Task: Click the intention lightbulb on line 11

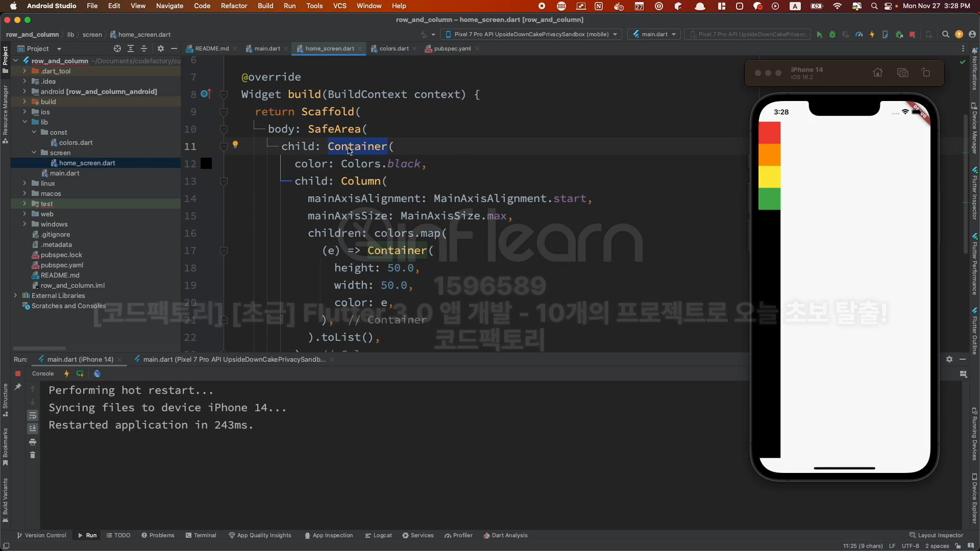Action: coord(235,145)
